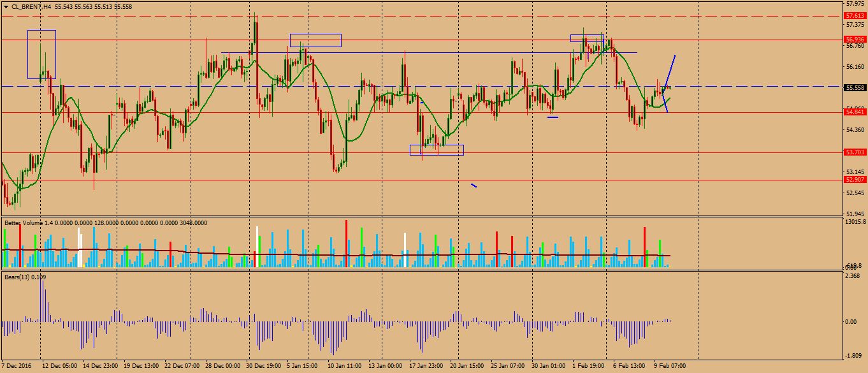The width and height of the screenshot is (868, 373).
Task: Click the 12 Dec 05:00 time label
Action: 60,367
